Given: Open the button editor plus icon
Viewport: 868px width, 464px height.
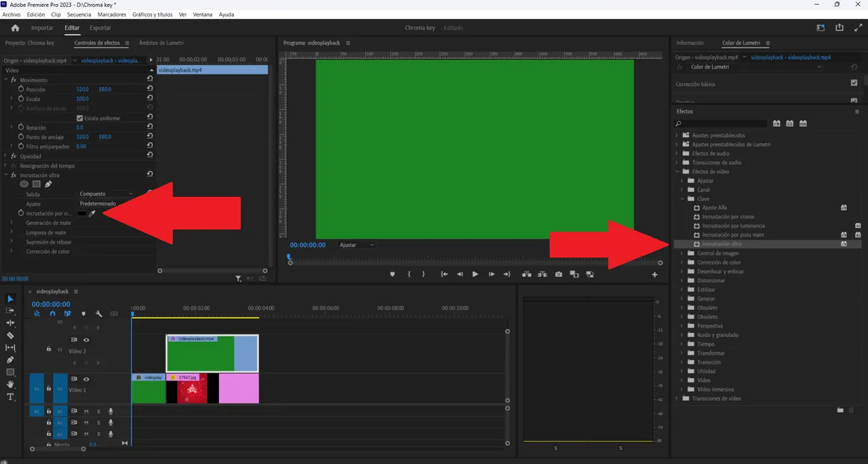Looking at the screenshot, I should 654,275.
